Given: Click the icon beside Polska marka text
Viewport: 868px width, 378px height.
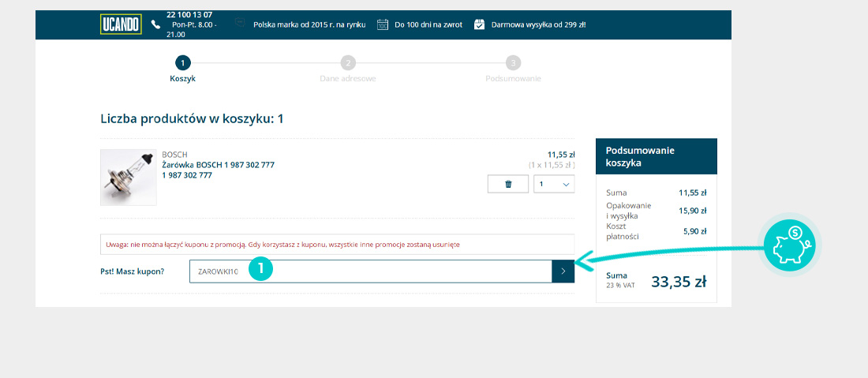Looking at the screenshot, I should click(240, 24).
